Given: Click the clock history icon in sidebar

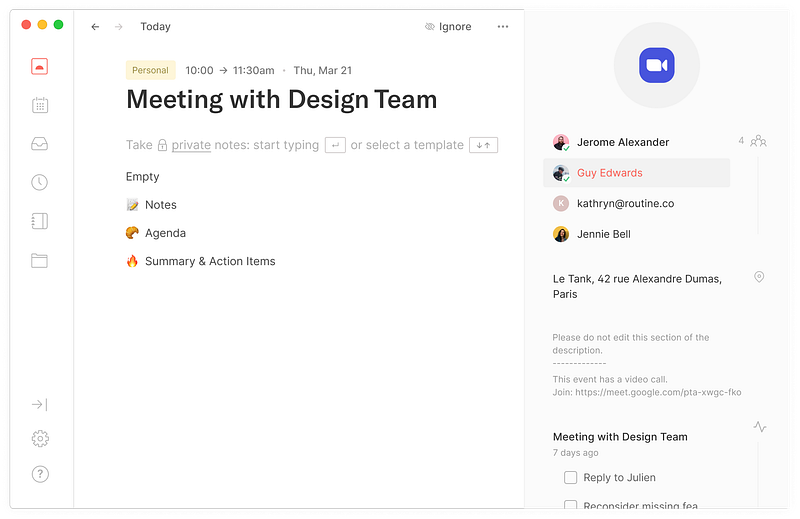Looking at the screenshot, I should pyautogui.click(x=40, y=182).
